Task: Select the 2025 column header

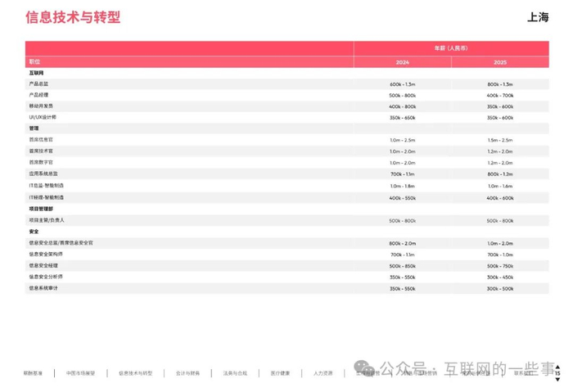Action: click(x=500, y=62)
